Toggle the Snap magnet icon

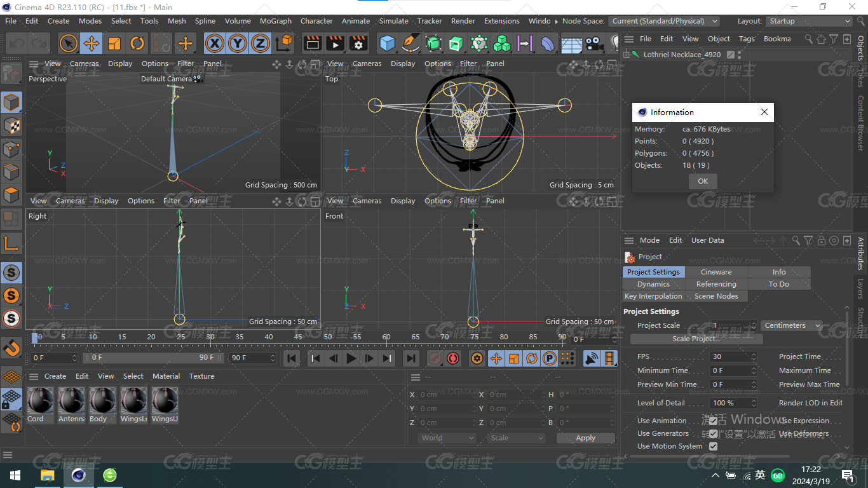11,348
